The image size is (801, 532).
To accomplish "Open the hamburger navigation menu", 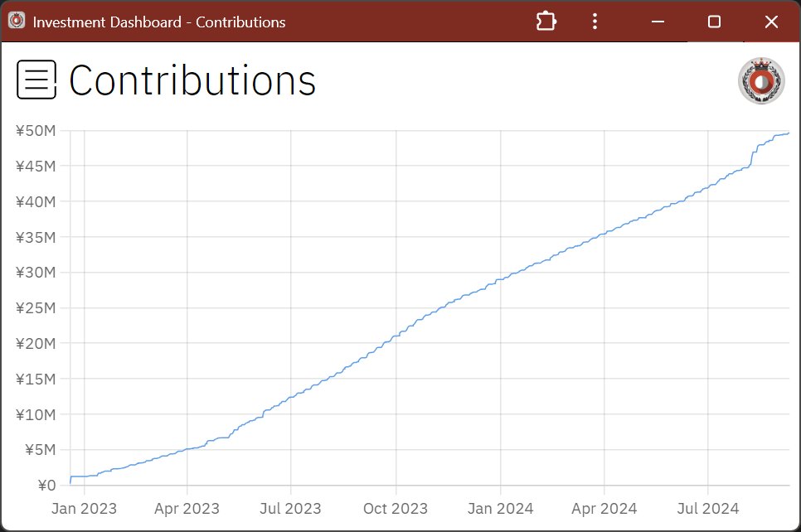I will point(36,80).
